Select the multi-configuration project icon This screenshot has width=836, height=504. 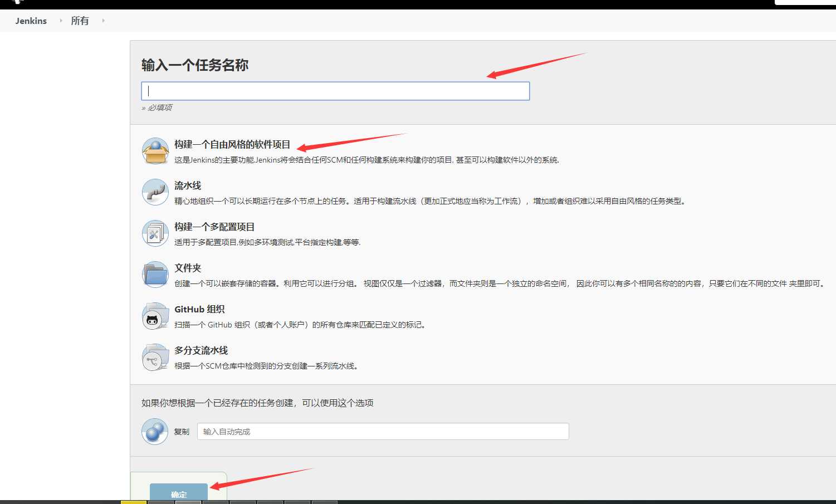(155, 233)
